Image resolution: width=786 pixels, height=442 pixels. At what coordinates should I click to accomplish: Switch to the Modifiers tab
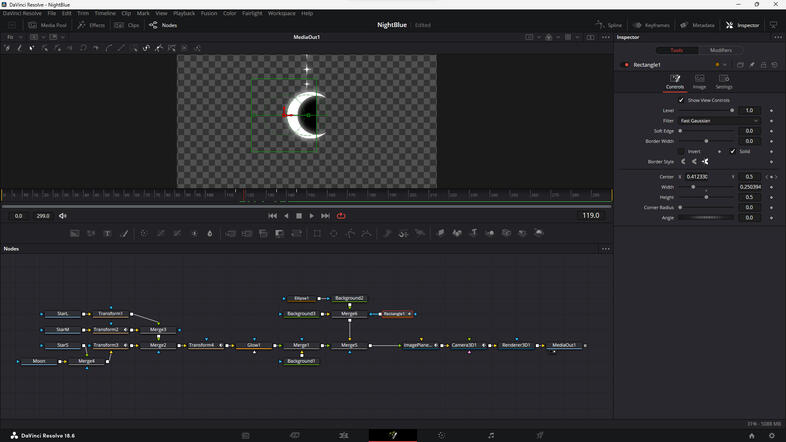click(x=720, y=50)
